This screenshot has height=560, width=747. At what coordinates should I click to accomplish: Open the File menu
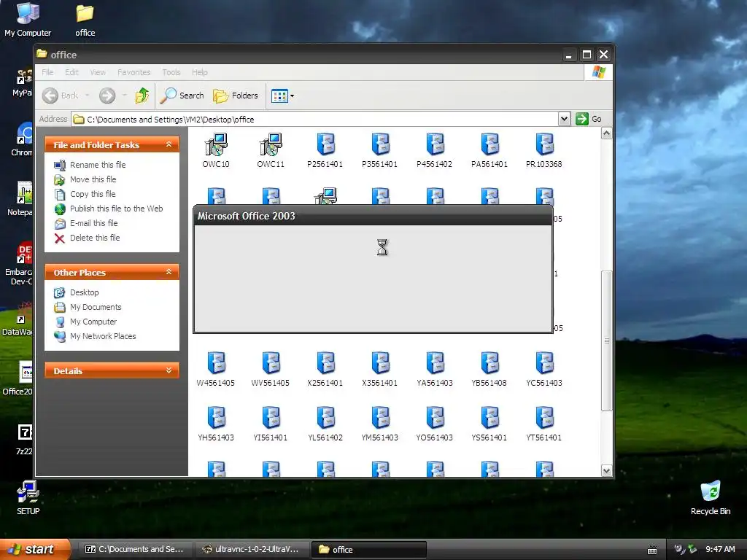(47, 72)
